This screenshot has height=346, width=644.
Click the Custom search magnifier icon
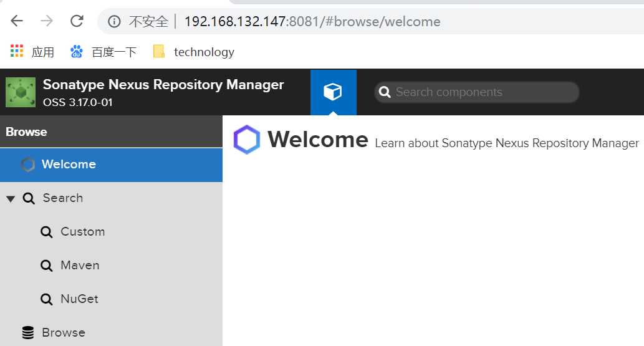coord(46,232)
